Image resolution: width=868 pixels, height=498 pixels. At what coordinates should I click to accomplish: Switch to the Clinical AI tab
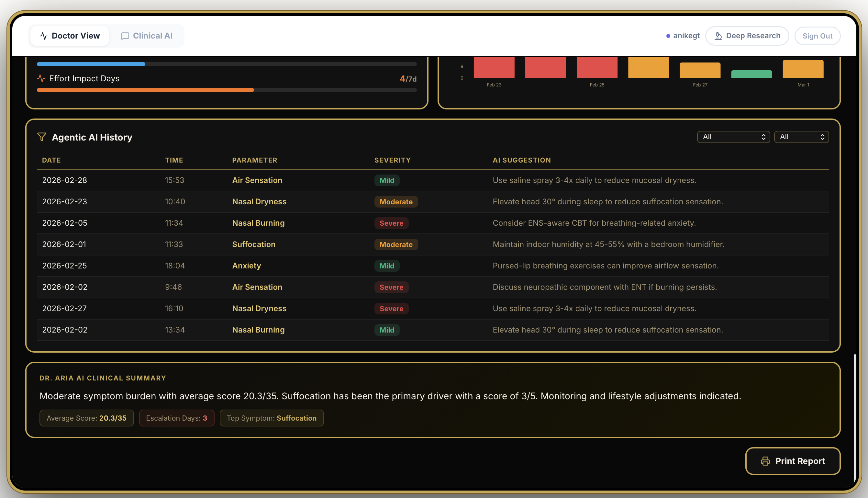click(x=147, y=36)
